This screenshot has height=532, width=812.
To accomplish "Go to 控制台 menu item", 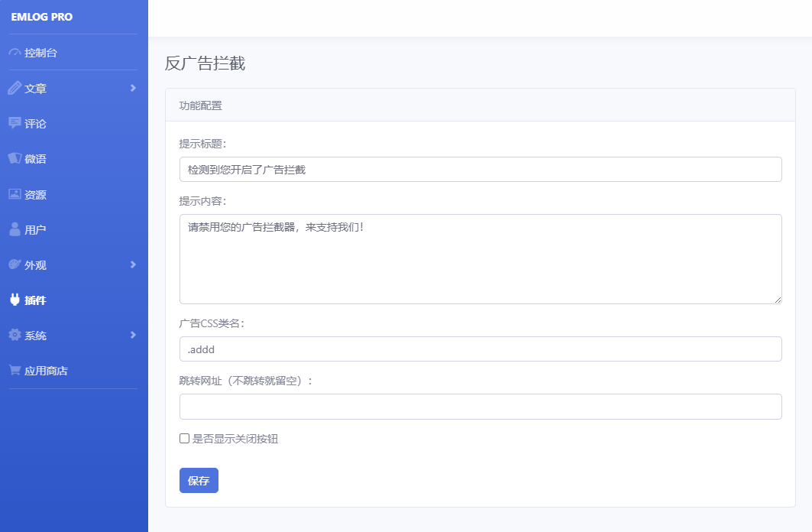I will point(73,52).
